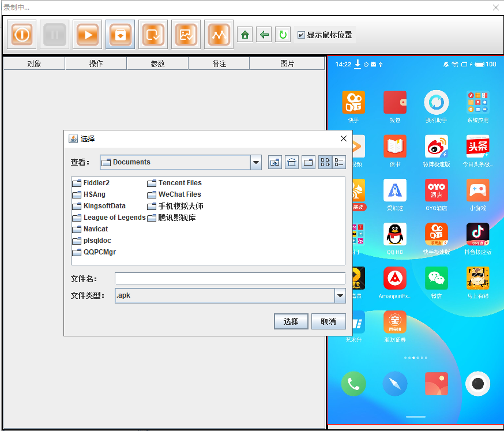
Task: Click the waveform chart toolbar icon
Action: tap(219, 35)
